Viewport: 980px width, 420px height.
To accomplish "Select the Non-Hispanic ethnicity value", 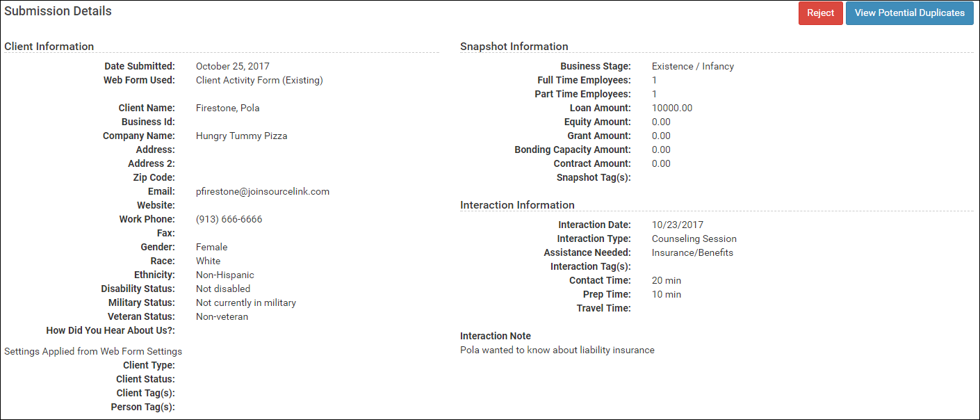I will (225, 275).
